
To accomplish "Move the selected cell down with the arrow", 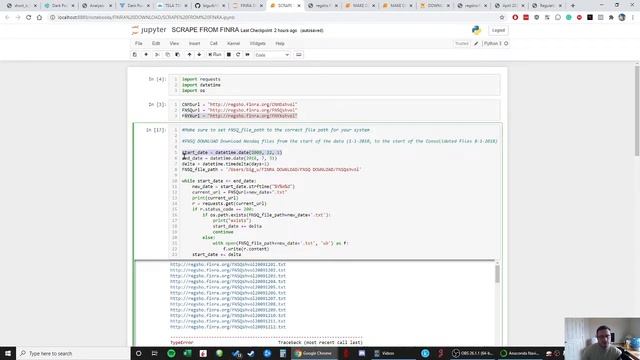I will tap(199, 55).
